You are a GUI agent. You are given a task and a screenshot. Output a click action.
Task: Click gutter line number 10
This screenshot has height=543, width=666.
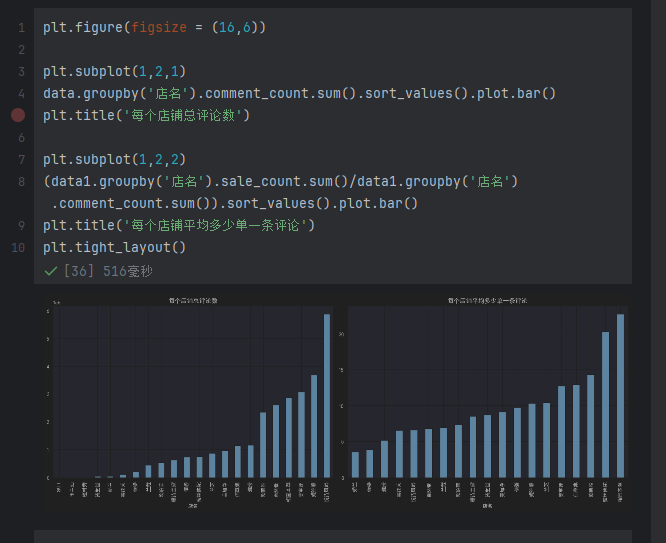pyautogui.click(x=18, y=248)
